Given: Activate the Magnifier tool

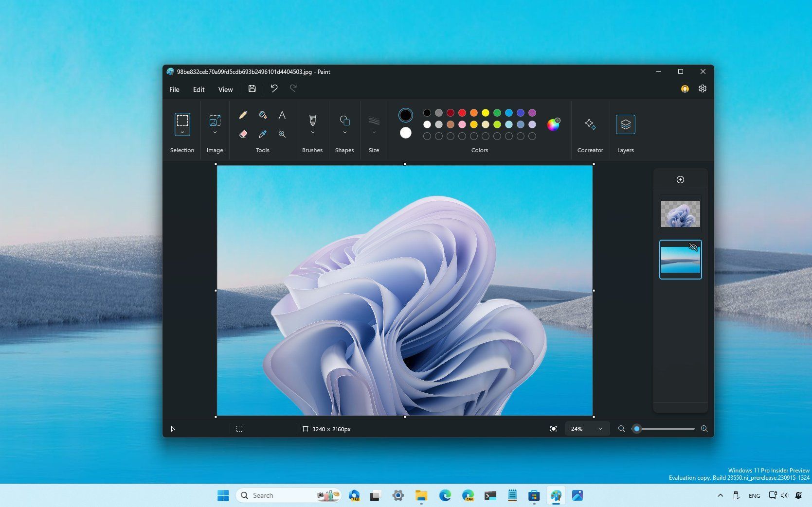Looking at the screenshot, I should click(282, 134).
